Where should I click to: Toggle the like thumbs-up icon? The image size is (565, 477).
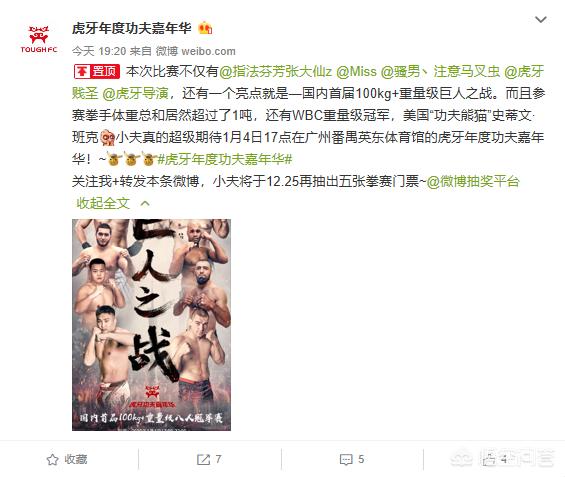click(x=489, y=459)
